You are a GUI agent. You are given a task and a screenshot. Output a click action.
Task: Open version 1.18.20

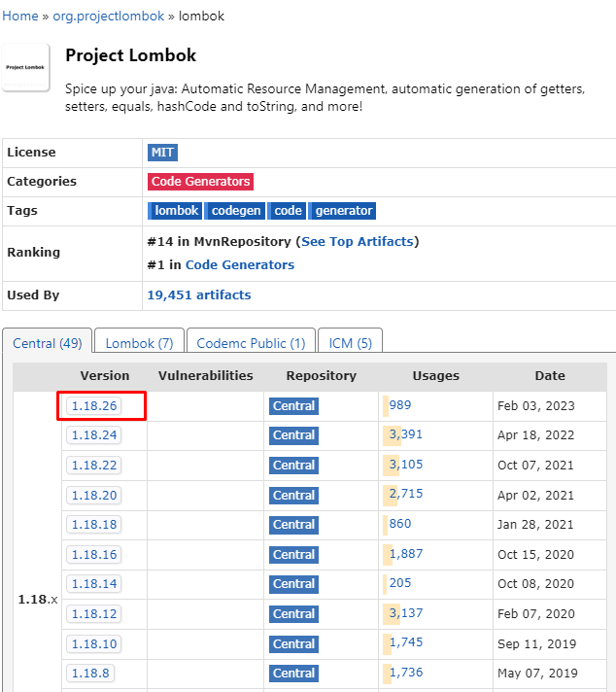(94, 495)
